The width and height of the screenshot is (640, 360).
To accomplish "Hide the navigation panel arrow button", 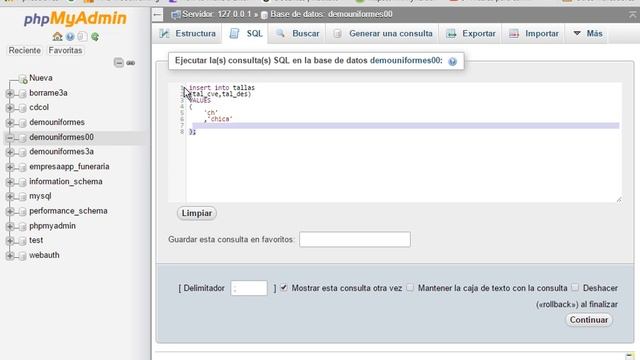I will tap(158, 15).
